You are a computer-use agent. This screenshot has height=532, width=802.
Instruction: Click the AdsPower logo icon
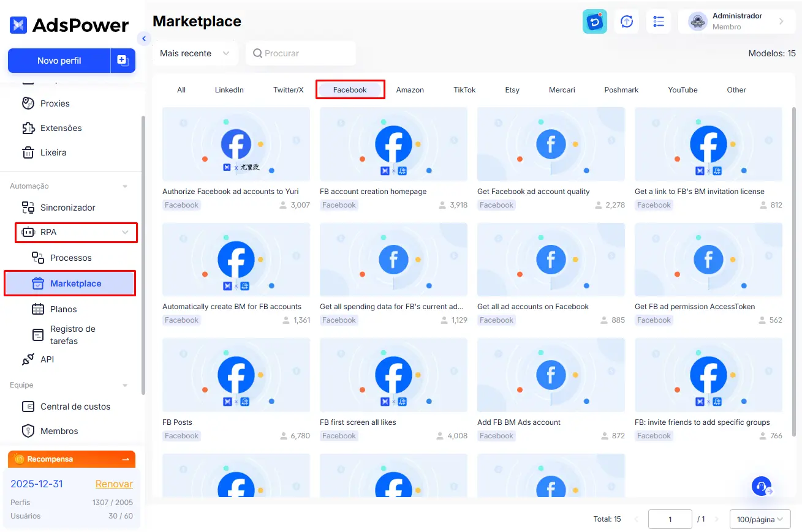click(18, 25)
